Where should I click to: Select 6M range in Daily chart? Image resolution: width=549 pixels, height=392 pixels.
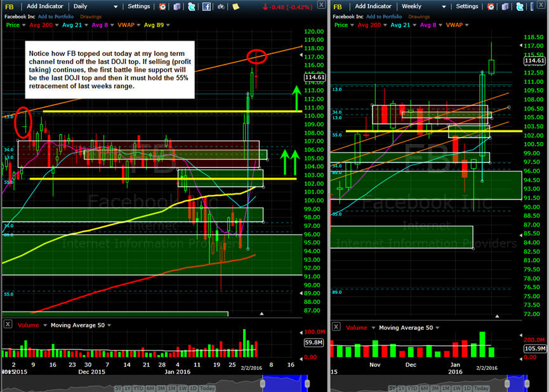150,388
